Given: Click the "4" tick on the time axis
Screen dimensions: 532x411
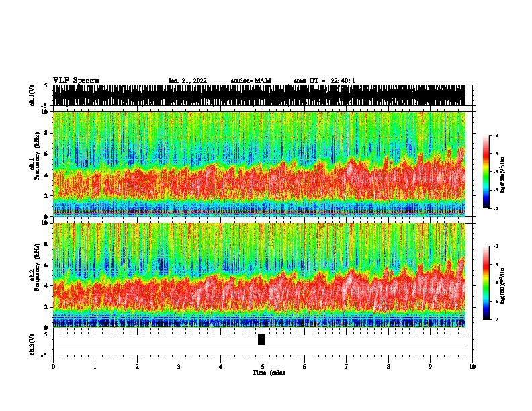Looking at the screenshot, I should 221,367.
